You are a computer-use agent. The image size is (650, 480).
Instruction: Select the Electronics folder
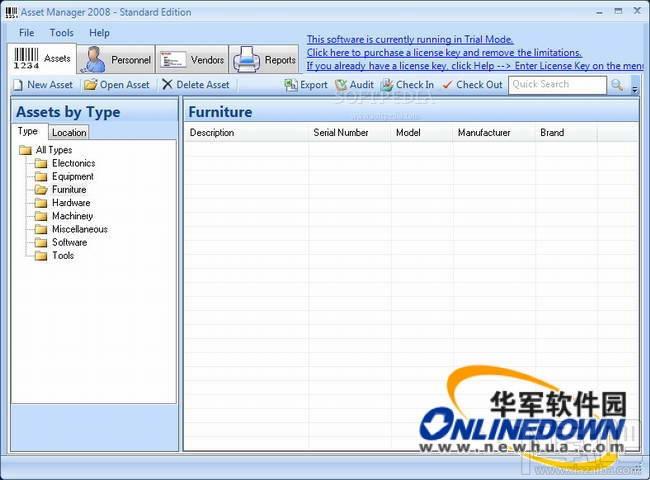tap(65, 163)
